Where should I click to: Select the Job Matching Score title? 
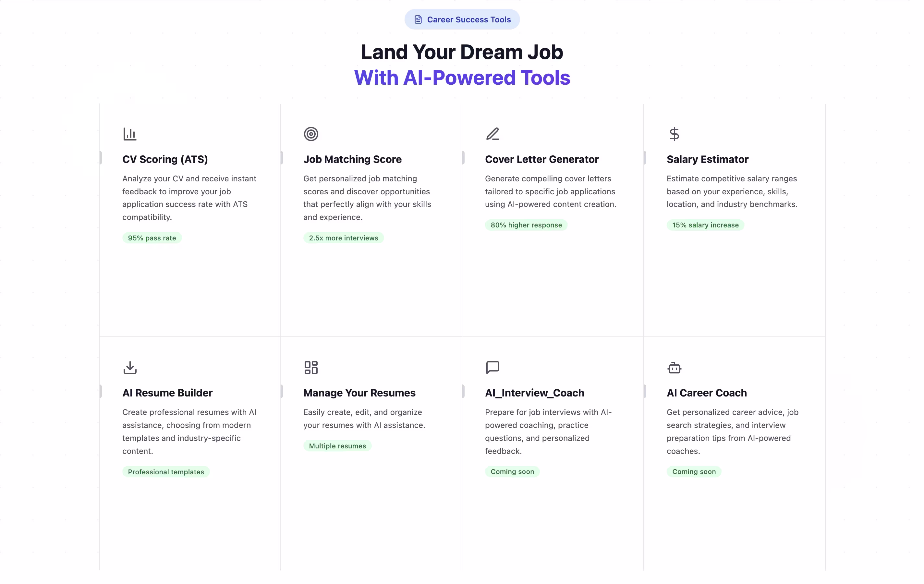pyautogui.click(x=352, y=159)
